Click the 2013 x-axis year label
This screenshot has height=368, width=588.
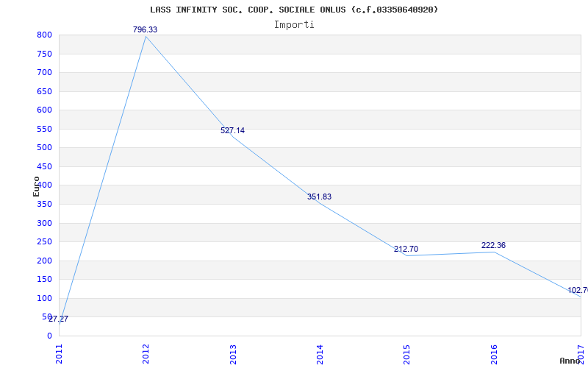click(x=233, y=354)
